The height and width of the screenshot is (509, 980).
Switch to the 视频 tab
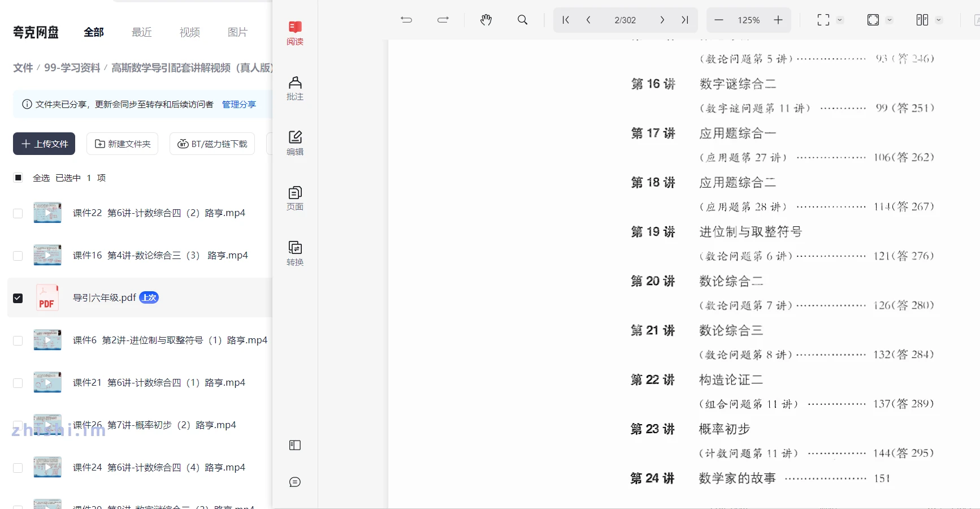tap(190, 32)
